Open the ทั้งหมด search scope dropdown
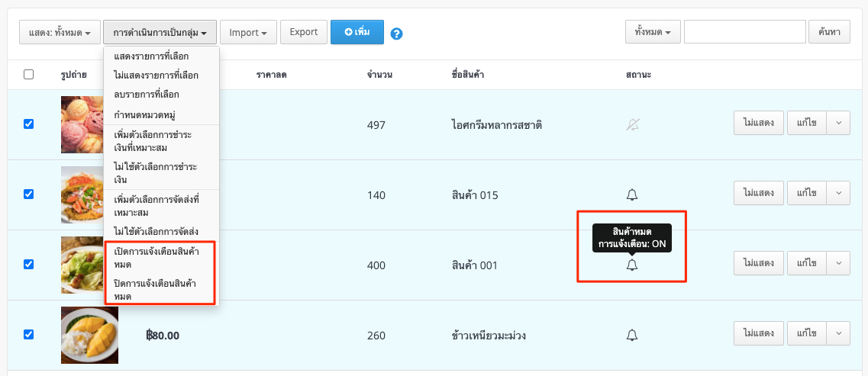The width and height of the screenshot is (868, 376). point(653,32)
